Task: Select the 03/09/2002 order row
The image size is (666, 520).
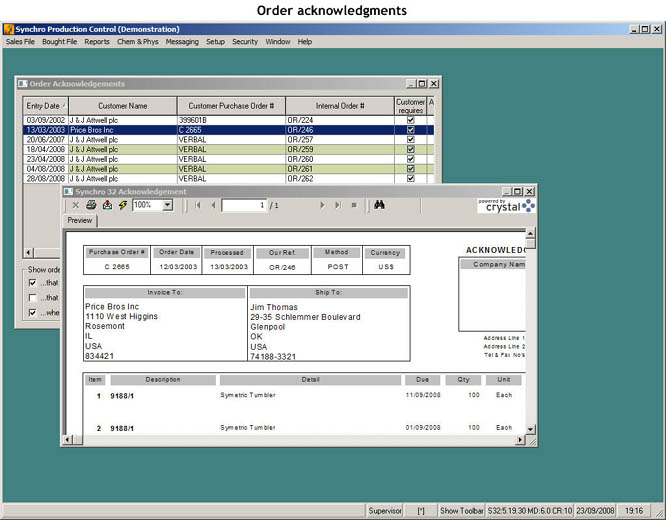Action: (229, 120)
